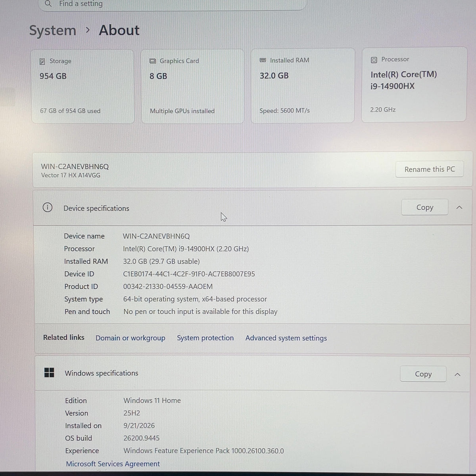Click the processor value i9-14900HX (2.20 GHz)
The height and width of the screenshot is (476, 476).
click(x=186, y=249)
